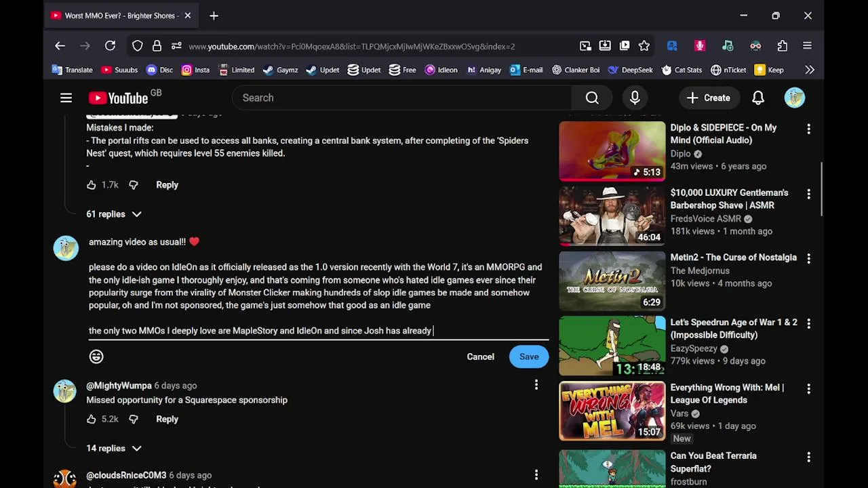Open more options for the Diplo video
Image resolution: width=868 pixels, height=488 pixels.
808,129
